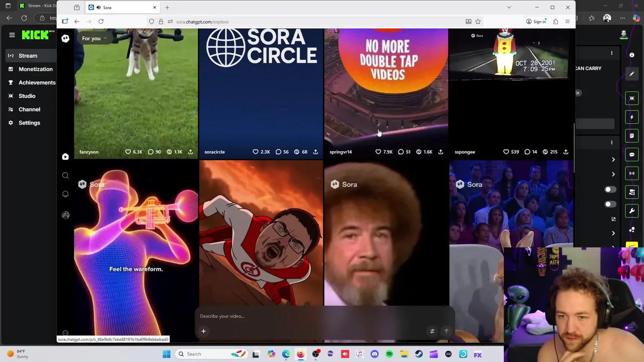The image size is (644, 362).
Task: Click the broadcast signal icon in Kick toolbar
Action: point(632,173)
